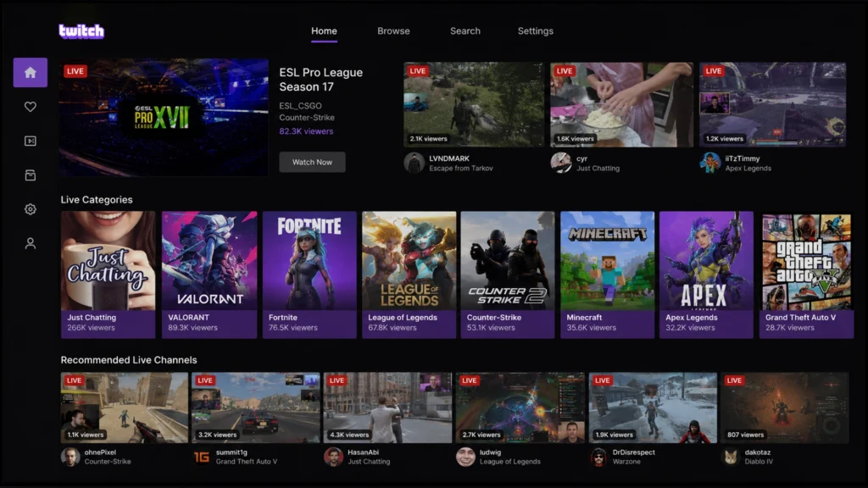The width and height of the screenshot is (868, 488).
Task: Open iiTzTimmy's Apex Legends stream thumbnail
Action: 773,104
